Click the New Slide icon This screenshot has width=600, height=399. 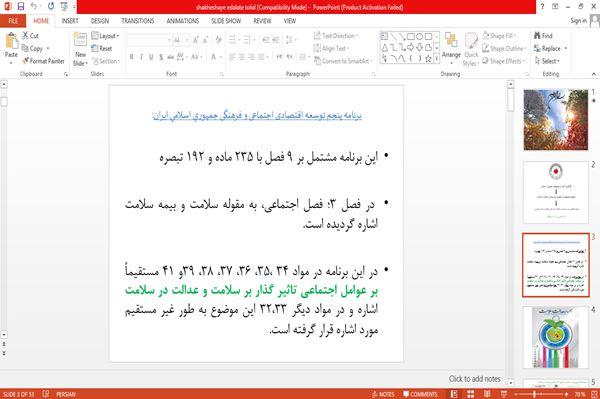80,40
